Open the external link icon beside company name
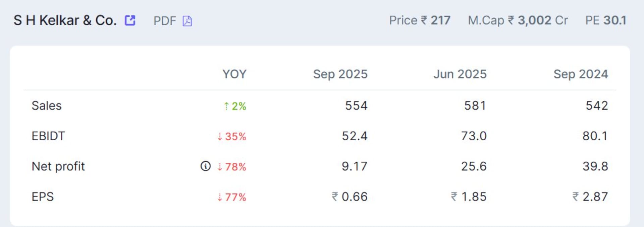The width and height of the screenshot is (644, 227). [x=130, y=20]
